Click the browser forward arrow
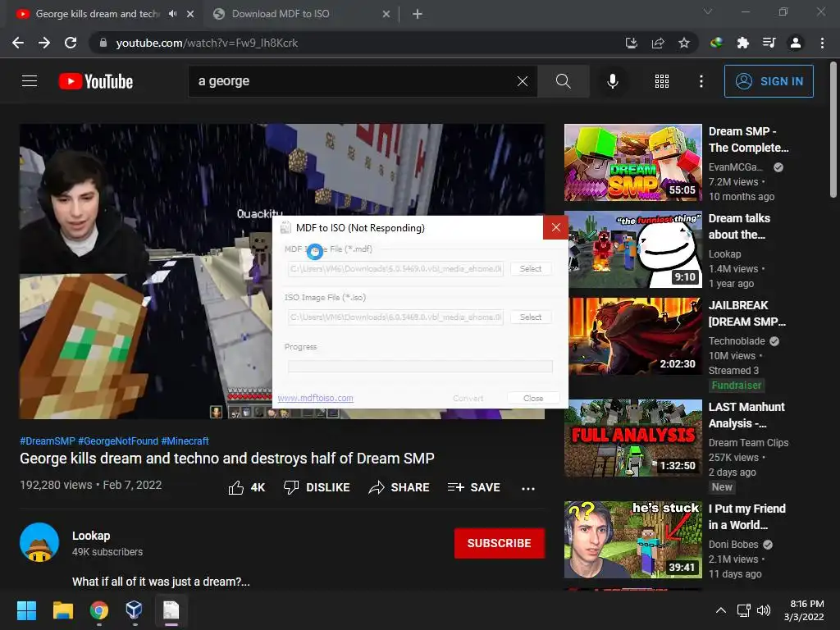 pyautogui.click(x=44, y=43)
